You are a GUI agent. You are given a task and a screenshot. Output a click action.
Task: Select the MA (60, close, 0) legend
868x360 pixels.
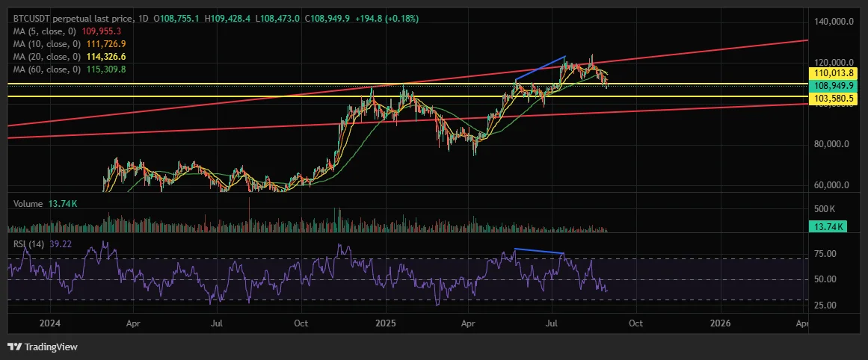coord(48,69)
